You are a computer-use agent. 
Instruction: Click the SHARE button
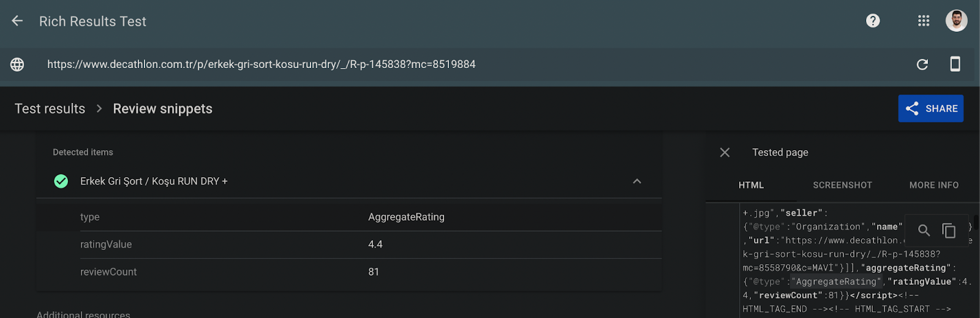coord(930,108)
